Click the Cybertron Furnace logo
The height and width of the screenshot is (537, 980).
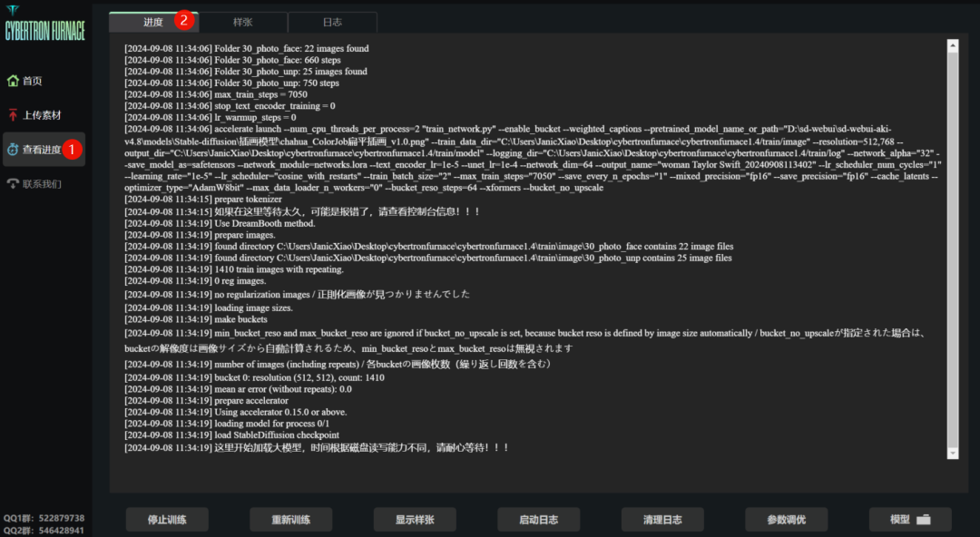coord(44,24)
